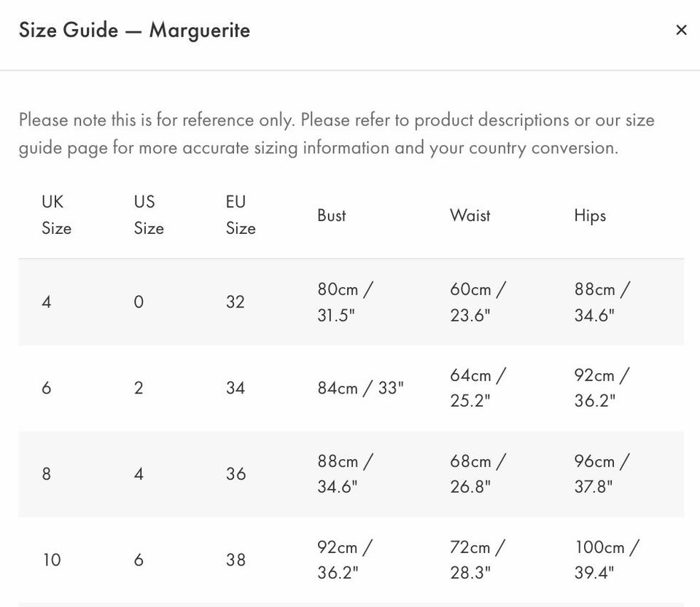Click the hips measurement 100cm / 39.4"
The width and height of the screenshot is (700, 607).
click(607, 560)
